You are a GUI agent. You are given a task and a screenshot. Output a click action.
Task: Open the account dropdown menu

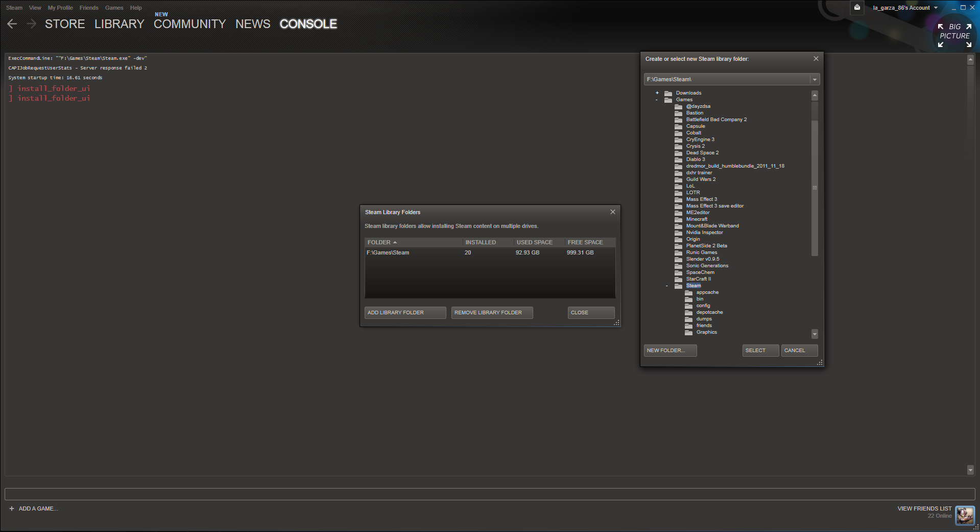(905, 8)
